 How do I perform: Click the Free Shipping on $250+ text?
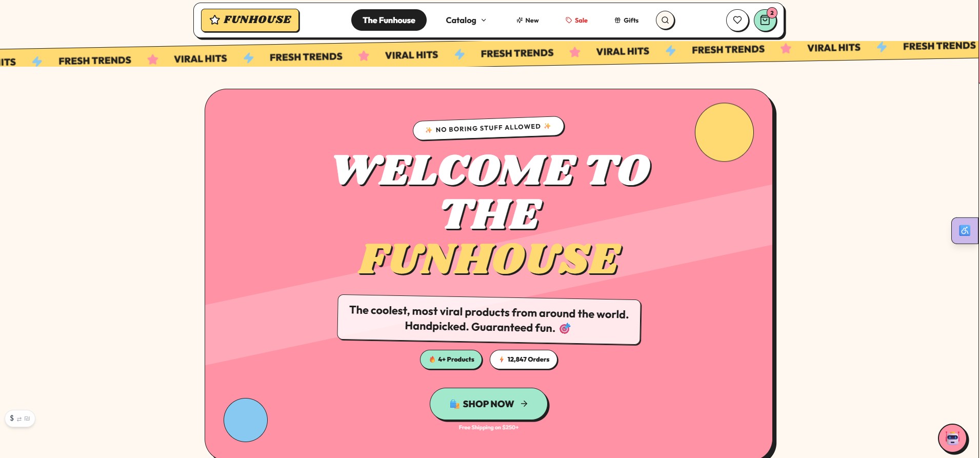click(x=489, y=427)
